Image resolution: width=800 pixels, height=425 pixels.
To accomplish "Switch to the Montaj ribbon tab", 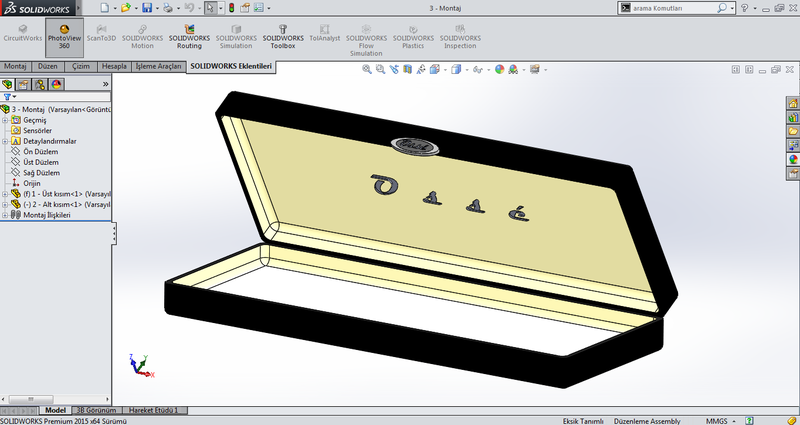I will coord(16,65).
